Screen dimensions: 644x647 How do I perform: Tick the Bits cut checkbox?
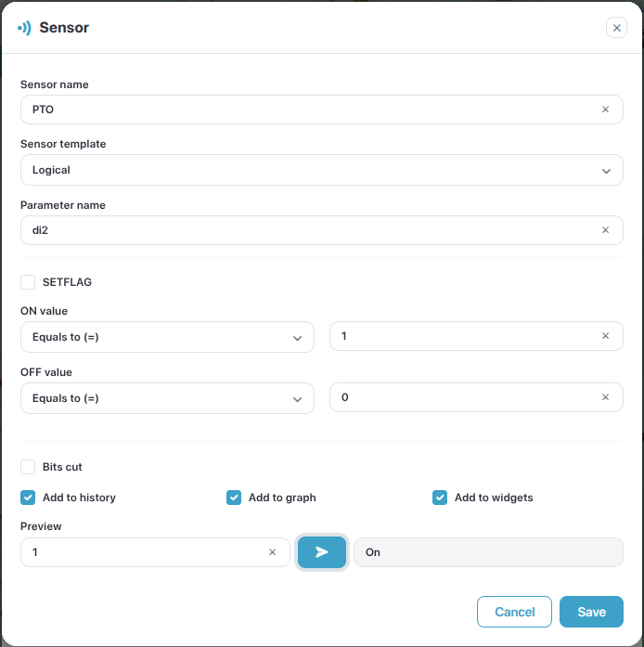tap(28, 467)
